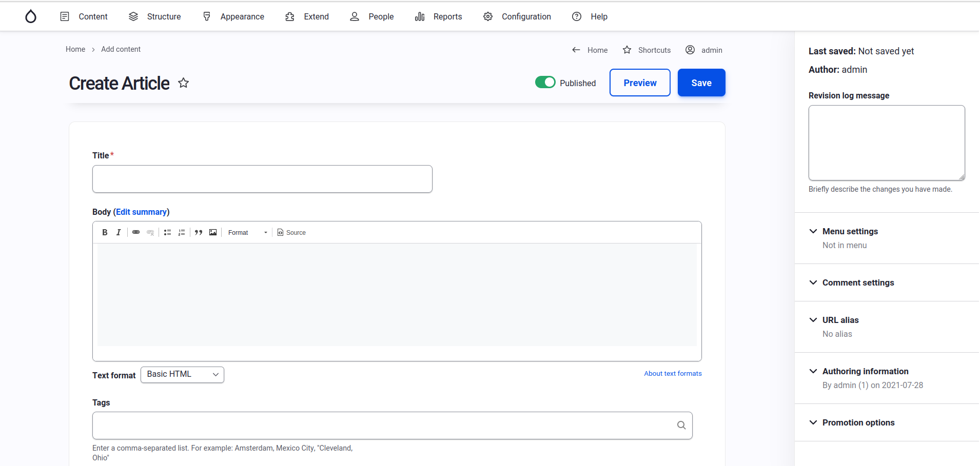Click the About text formats link
The image size is (980, 466).
673,373
